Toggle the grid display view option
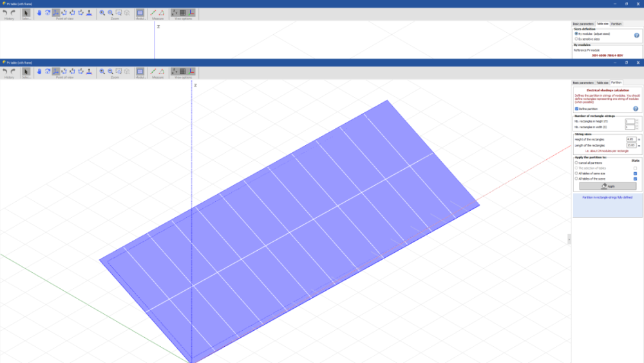Viewport: 644px width, 363px height. 183,71
